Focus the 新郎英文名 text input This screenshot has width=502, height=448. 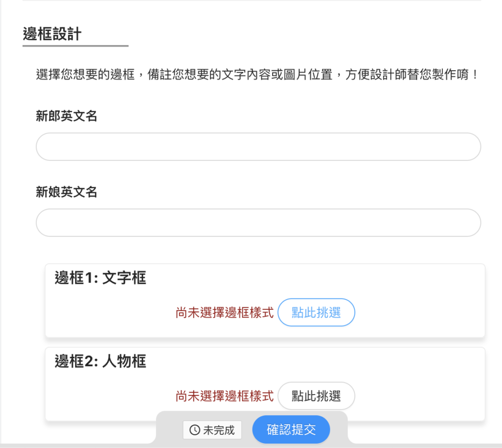(258, 147)
